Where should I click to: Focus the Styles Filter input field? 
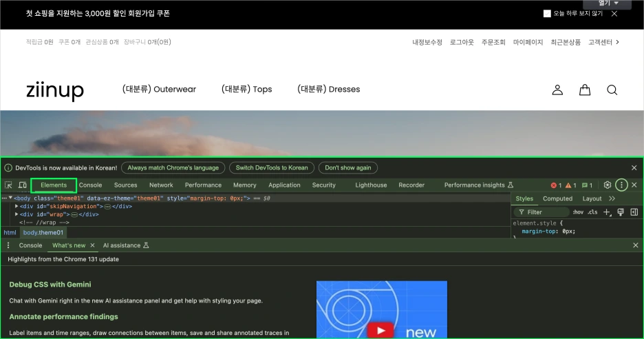541,212
